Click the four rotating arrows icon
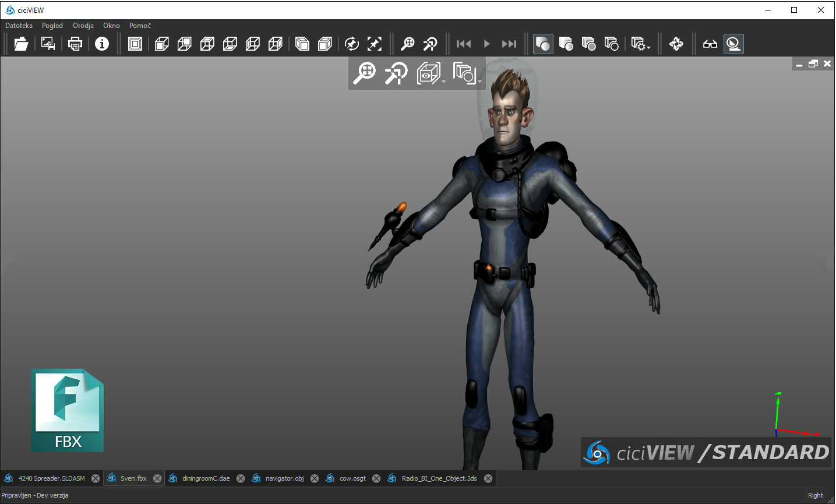The image size is (836, 504). pyautogui.click(x=676, y=44)
